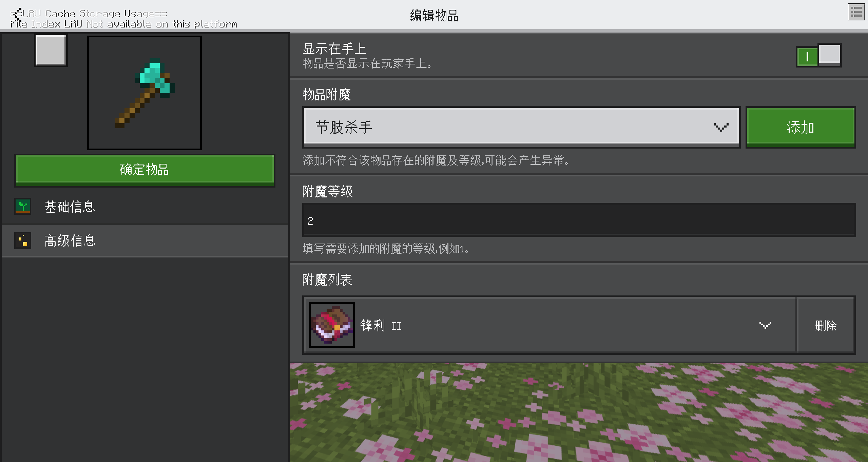This screenshot has height=462, width=868.
Task: Click the 物品附魔 section label
Action: 327,95
